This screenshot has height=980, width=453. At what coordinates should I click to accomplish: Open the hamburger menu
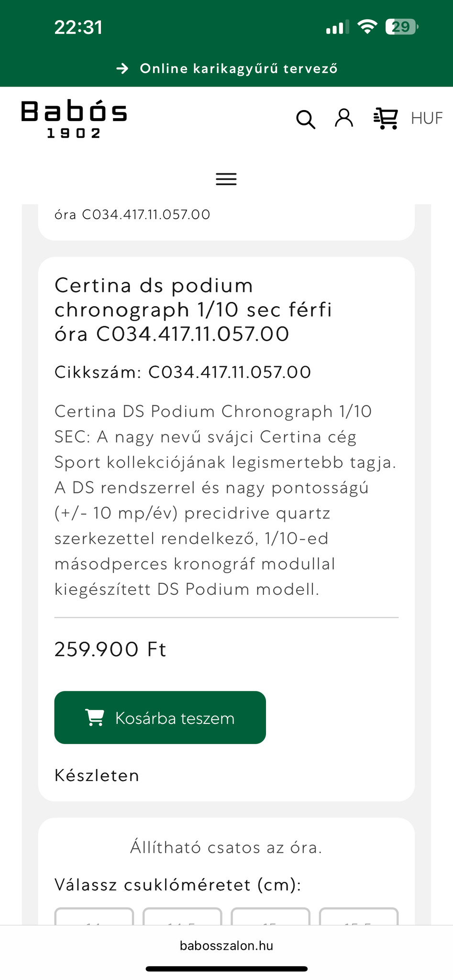(x=226, y=179)
